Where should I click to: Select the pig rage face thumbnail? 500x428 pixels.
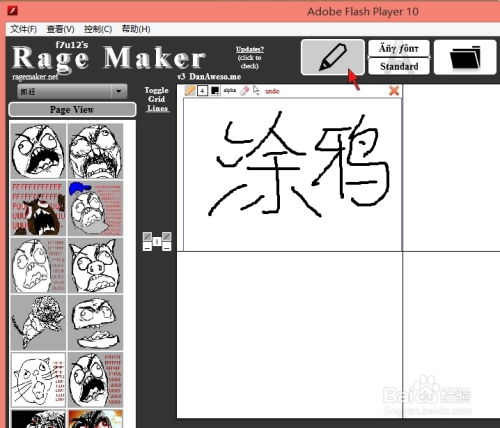point(95,266)
